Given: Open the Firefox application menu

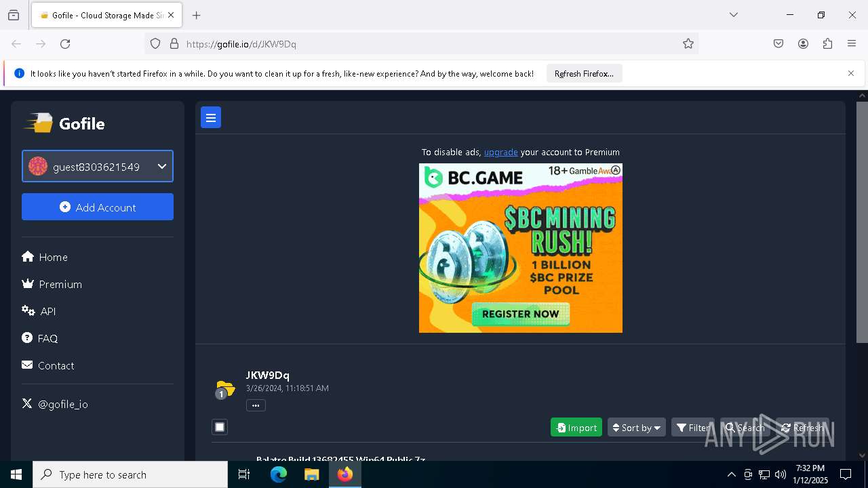Looking at the screenshot, I should [x=852, y=44].
